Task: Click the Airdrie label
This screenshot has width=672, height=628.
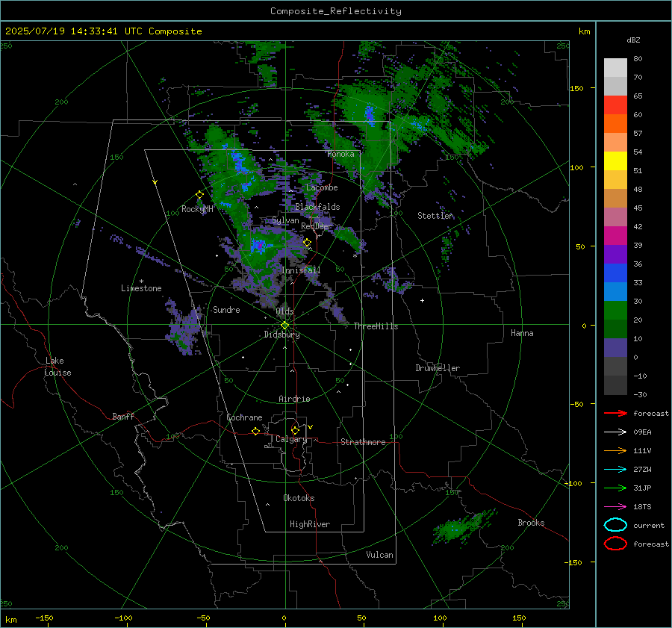Action: [x=294, y=399]
